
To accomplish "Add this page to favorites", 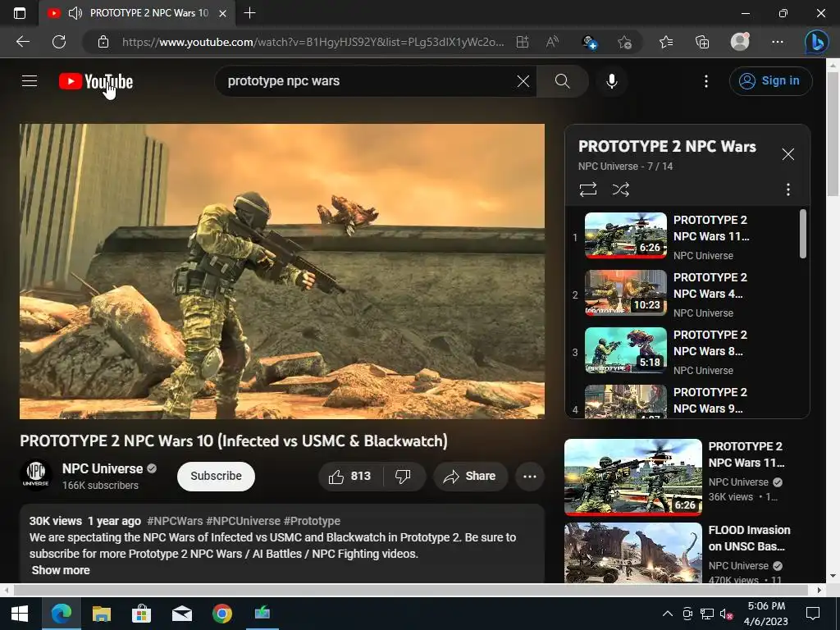I will pos(624,42).
